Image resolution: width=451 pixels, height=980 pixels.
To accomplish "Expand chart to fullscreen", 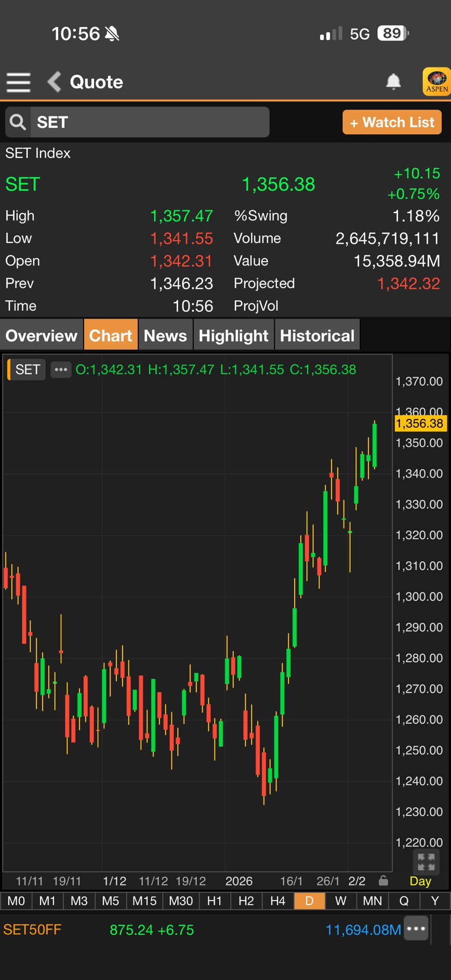I will 426,862.
